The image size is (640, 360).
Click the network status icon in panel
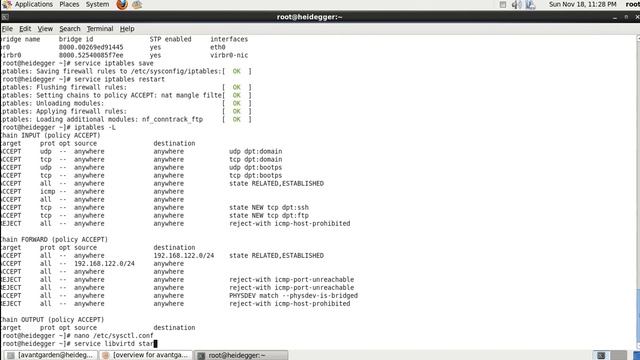[x=530, y=4]
